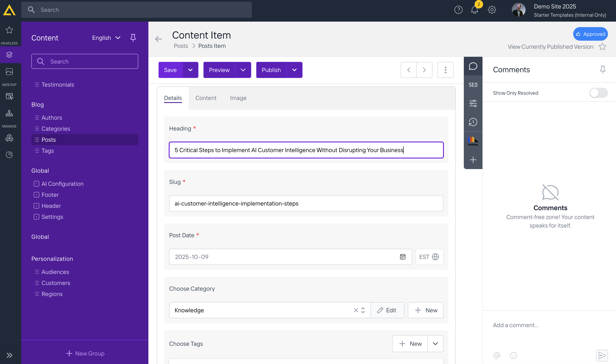Select Posts under Blog

pos(85,140)
